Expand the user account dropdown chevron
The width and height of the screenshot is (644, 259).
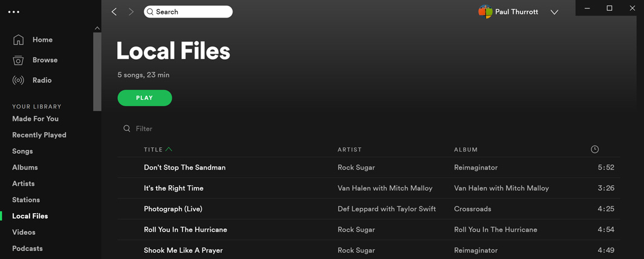click(554, 12)
